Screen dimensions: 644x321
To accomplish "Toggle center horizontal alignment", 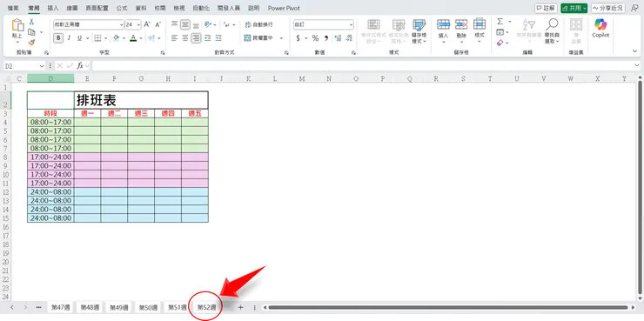I will [x=185, y=38].
